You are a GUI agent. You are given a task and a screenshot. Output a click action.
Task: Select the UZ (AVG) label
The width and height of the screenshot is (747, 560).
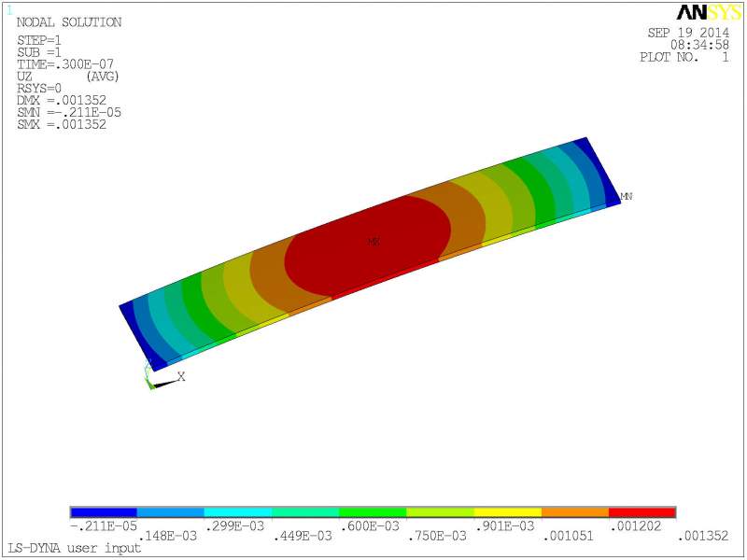click(x=67, y=77)
